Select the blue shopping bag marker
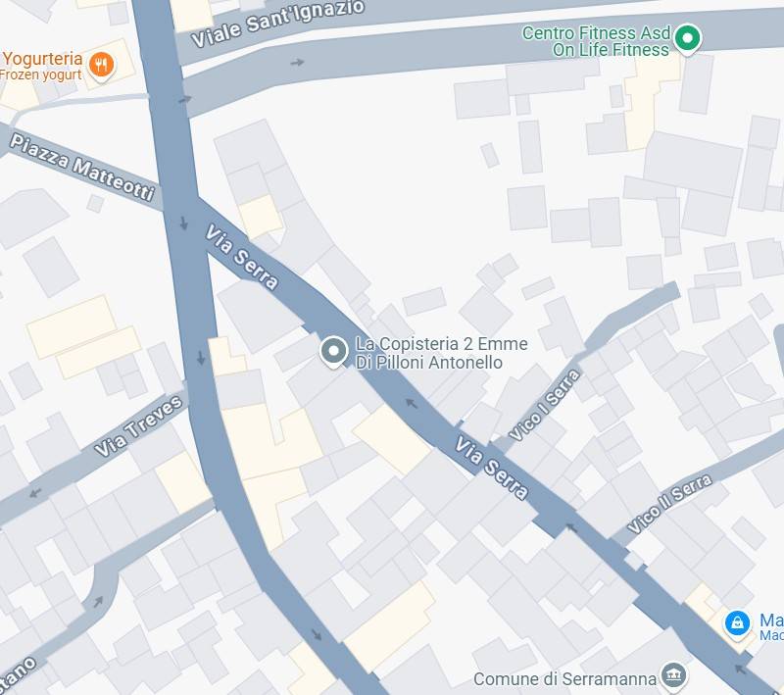Screen dimensions: 784x695 [x=737, y=623]
